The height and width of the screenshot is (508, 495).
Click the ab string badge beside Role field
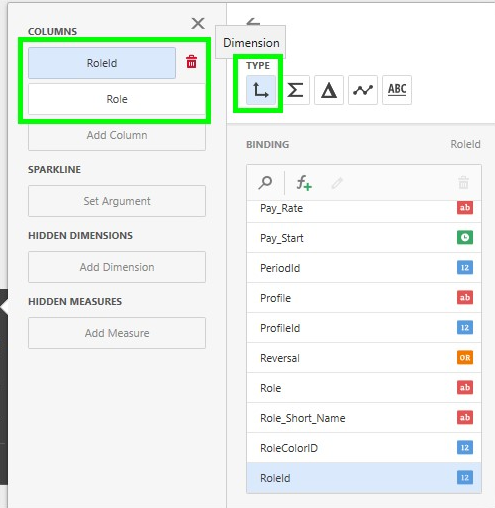465,387
